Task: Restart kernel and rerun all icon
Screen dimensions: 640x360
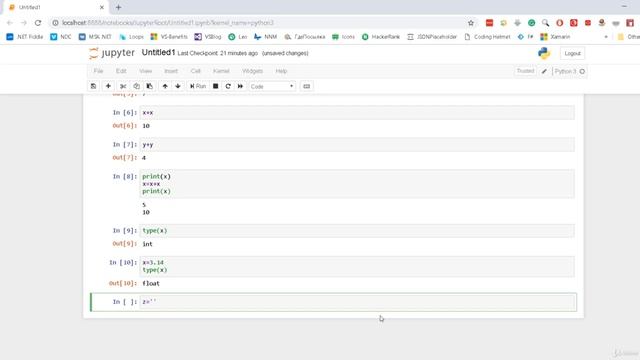Action: (240, 86)
